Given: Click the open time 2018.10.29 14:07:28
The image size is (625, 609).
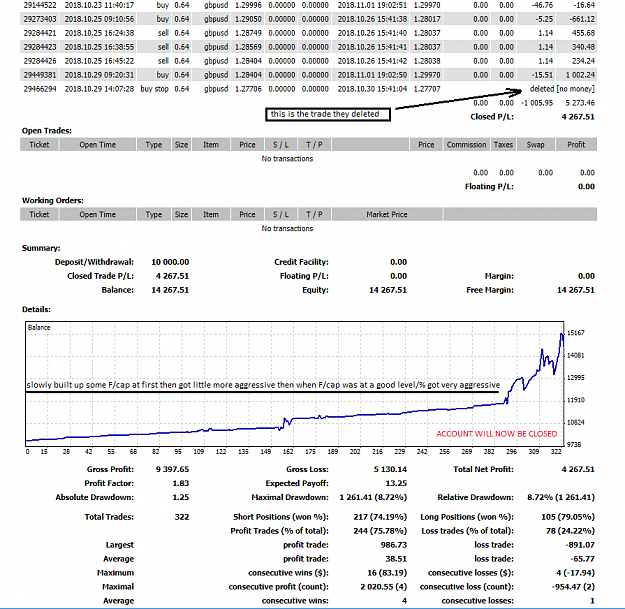Looking at the screenshot, I should (x=99, y=89).
